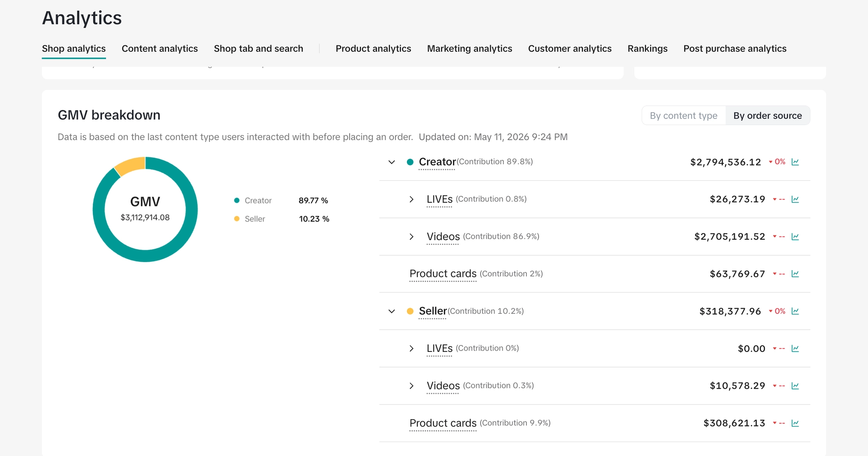Click the teal Creator dot in the list
The width and height of the screenshot is (868, 456).
(x=410, y=162)
